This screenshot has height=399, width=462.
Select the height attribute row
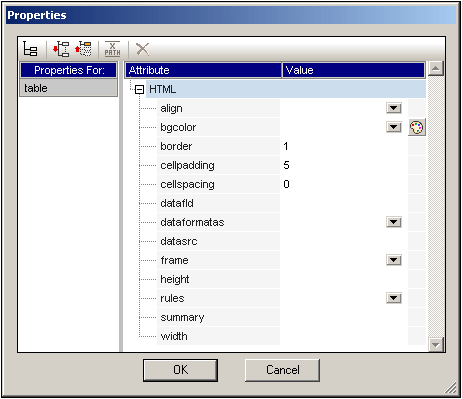[x=218, y=279]
